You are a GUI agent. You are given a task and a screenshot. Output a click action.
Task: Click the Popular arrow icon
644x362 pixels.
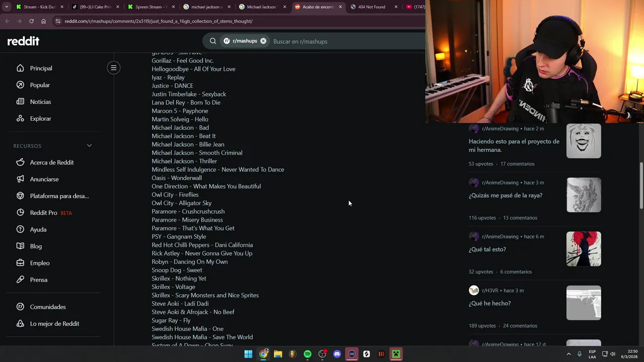coord(20,85)
